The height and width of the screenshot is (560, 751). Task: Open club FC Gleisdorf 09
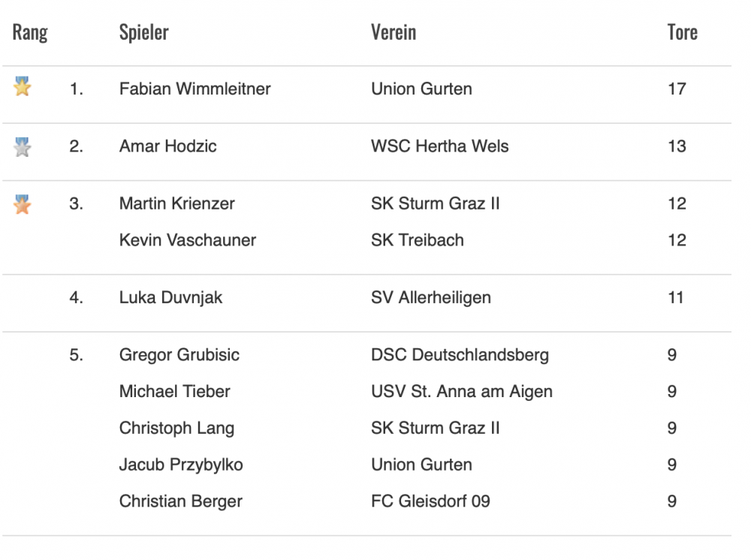430,501
